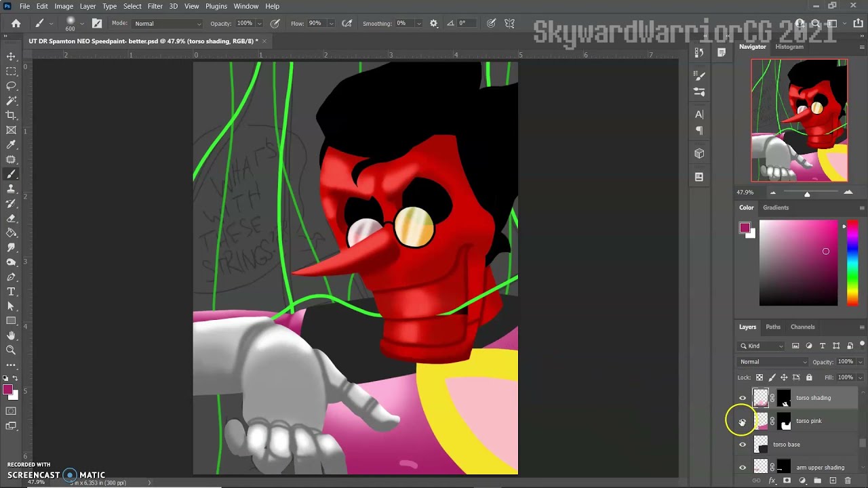
Task: Open layer Opacity dropdown arrow
Action: (x=860, y=362)
